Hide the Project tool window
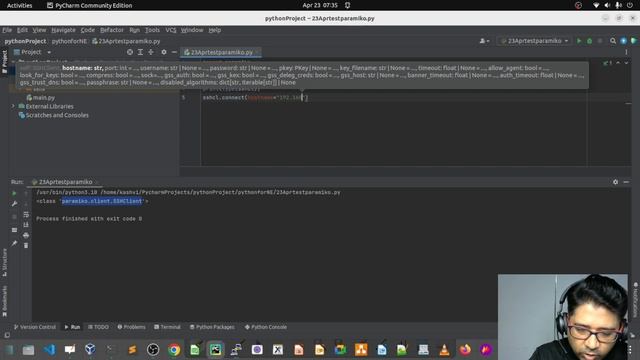Viewport: 640px width, 360px height. 174,52
